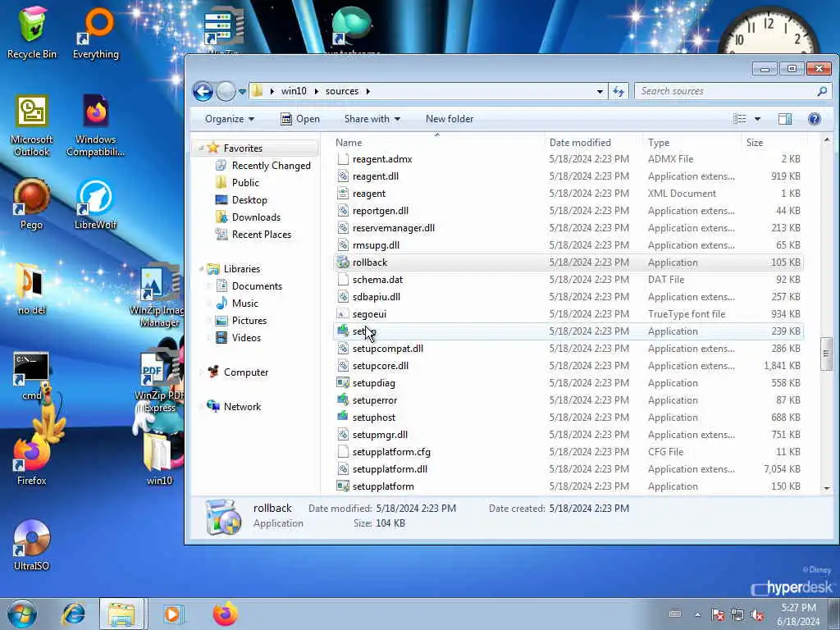Select the Music library
The width and height of the screenshot is (840, 630).
tap(237, 304)
